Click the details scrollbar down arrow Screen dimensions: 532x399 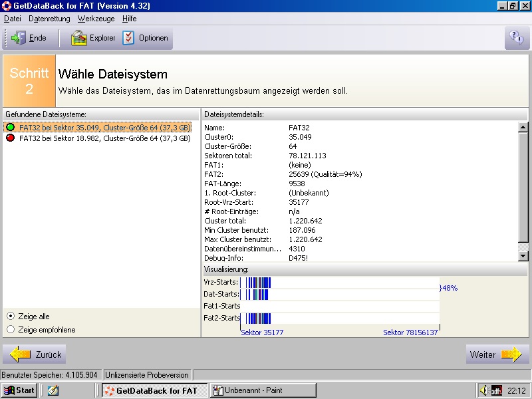[x=523, y=256]
